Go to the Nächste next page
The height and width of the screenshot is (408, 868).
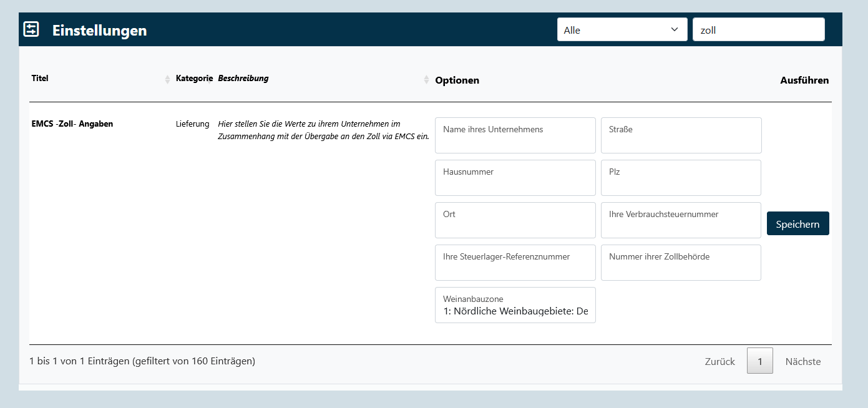(x=802, y=361)
